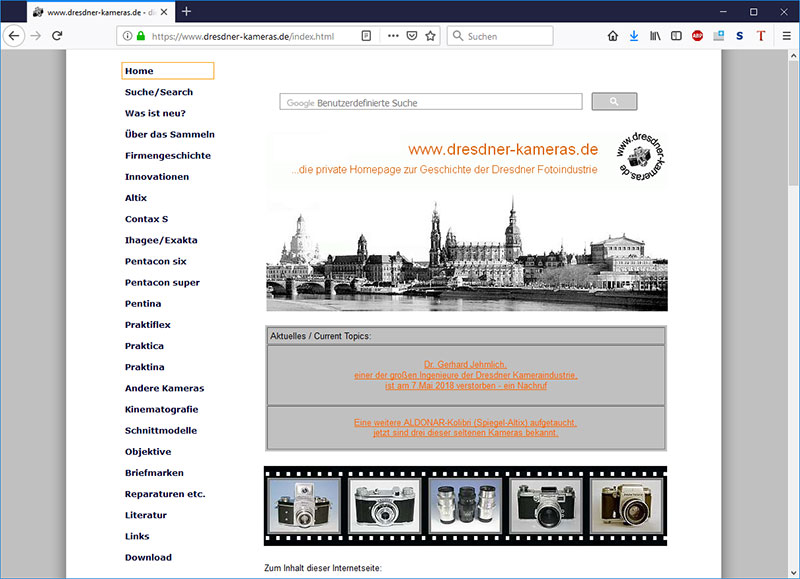800x579 pixels.
Task: Bookmark this page with the star icon
Action: tap(430, 36)
